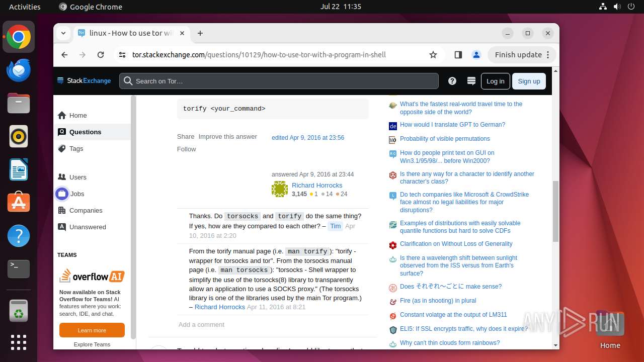Open site information icon in address bar

pos(122,55)
